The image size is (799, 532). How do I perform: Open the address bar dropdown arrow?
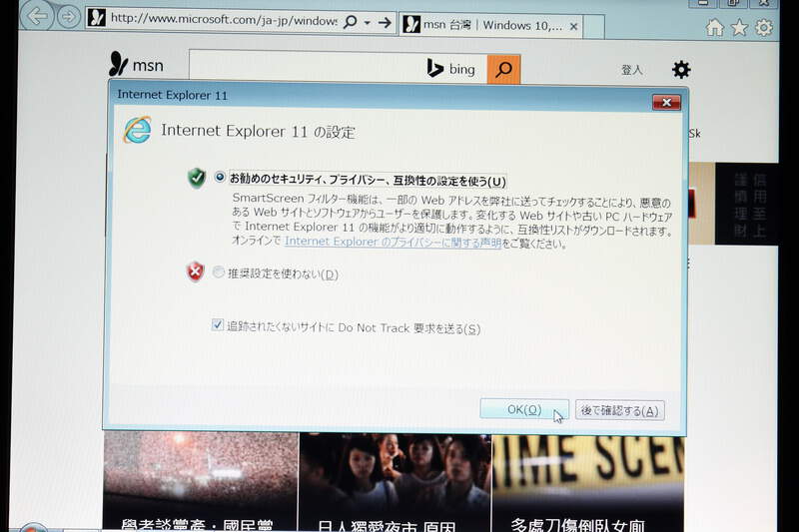(x=367, y=23)
